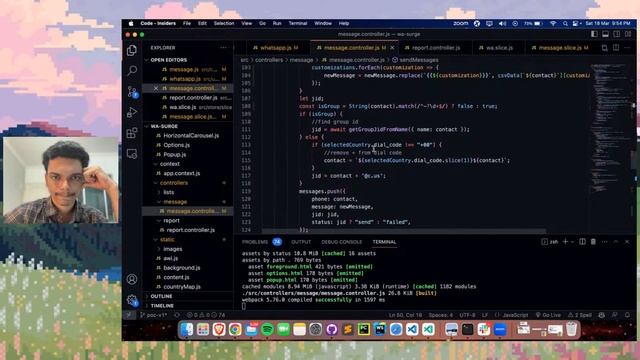Open terminal panel more actions ellipsis
The width and height of the screenshot is (640, 360).
pos(604,242)
